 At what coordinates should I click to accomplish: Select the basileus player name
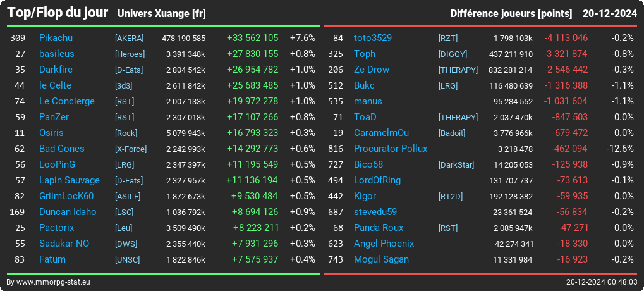pyautogui.click(x=57, y=54)
